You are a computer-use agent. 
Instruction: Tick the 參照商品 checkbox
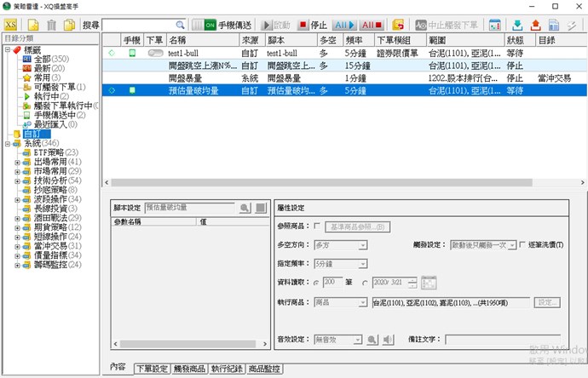click(318, 226)
